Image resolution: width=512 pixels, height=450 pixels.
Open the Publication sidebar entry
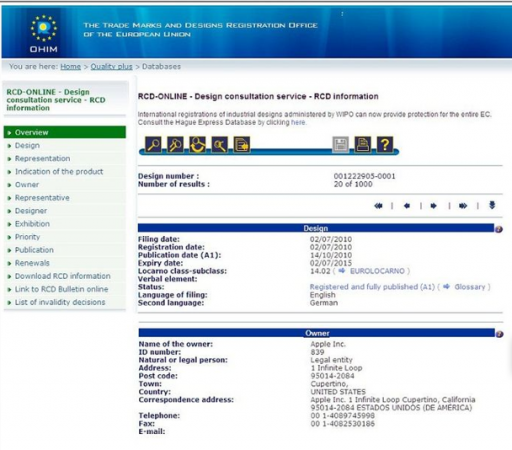[x=34, y=250]
